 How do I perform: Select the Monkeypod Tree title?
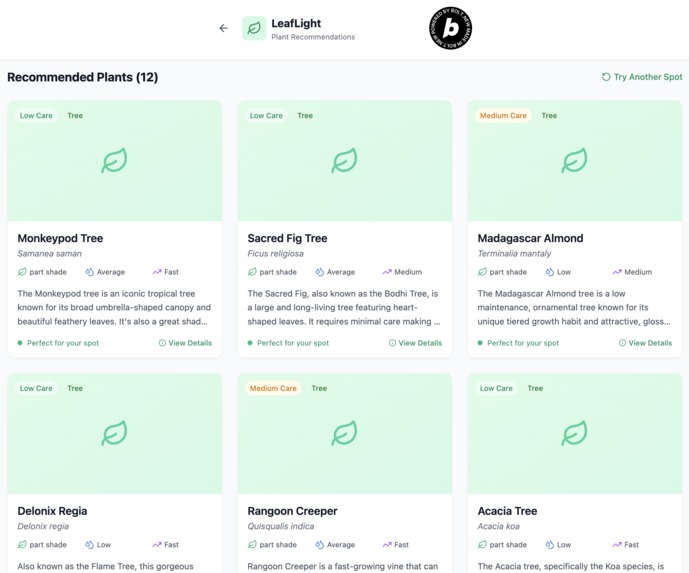[x=60, y=238]
